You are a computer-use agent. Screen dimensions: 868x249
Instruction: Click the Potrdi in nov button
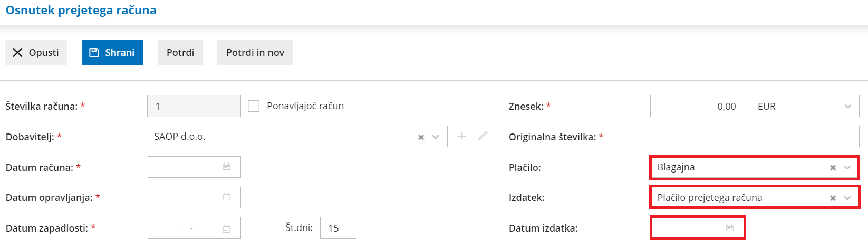point(255,52)
